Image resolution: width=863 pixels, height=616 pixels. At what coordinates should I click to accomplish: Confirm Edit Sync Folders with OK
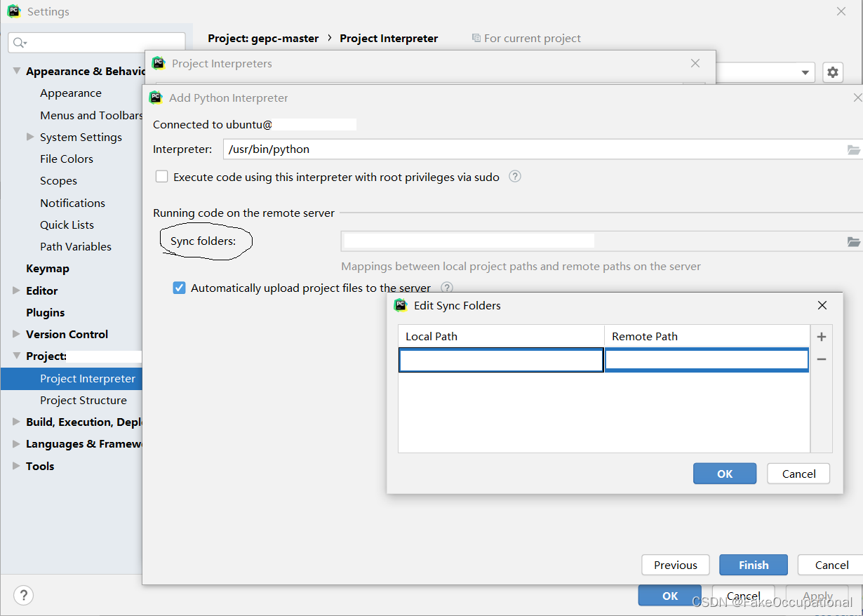coord(725,474)
